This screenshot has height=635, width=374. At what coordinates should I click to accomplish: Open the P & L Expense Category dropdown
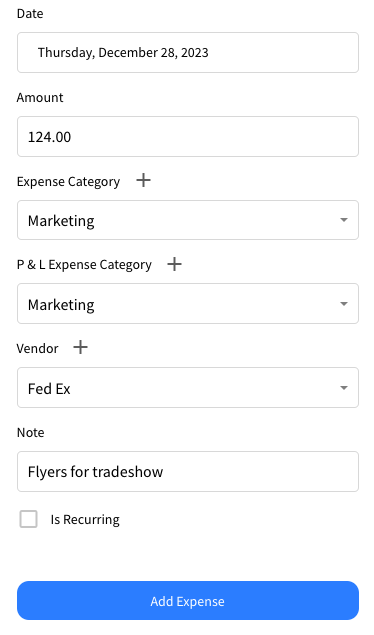(x=188, y=304)
